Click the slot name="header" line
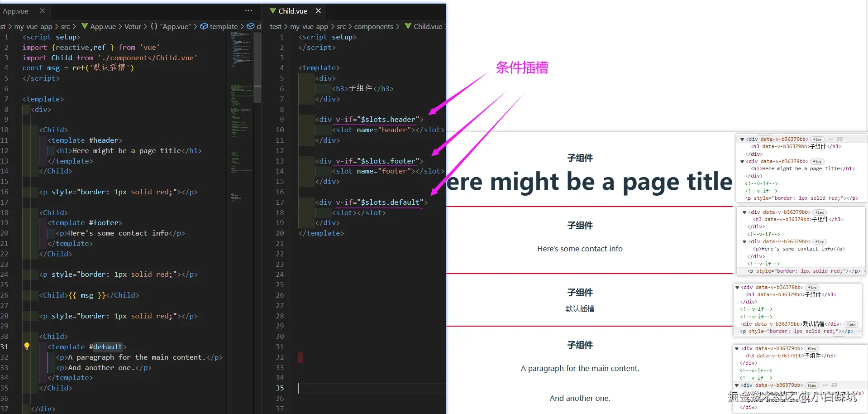 (388, 130)
